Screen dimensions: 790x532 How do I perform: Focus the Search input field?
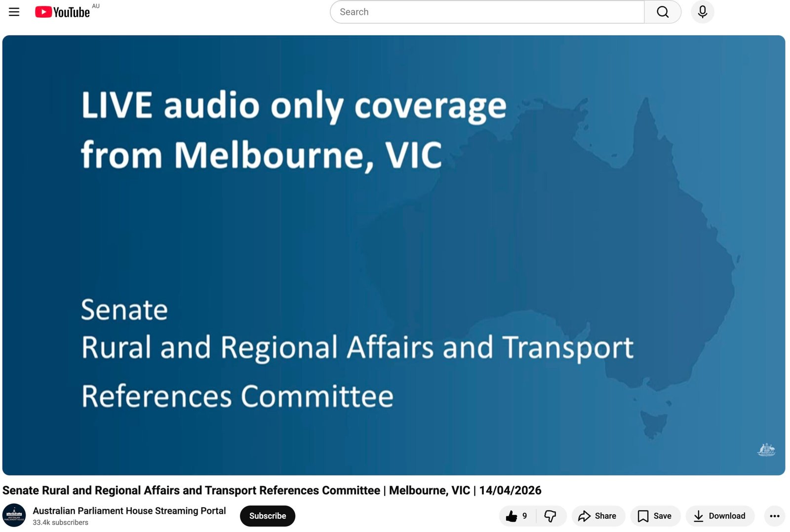pos(486,12)
